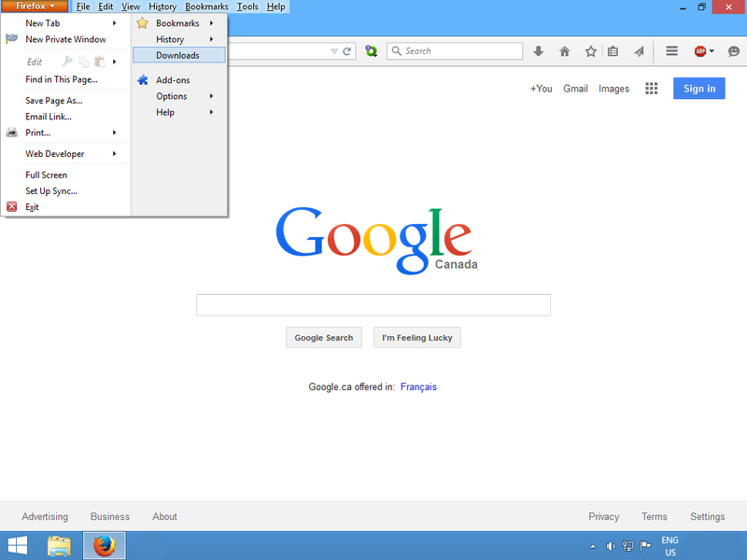747x560 pixels.
Task: Select Downloads in the Firefox menu
Action: (x=178, y=55)
